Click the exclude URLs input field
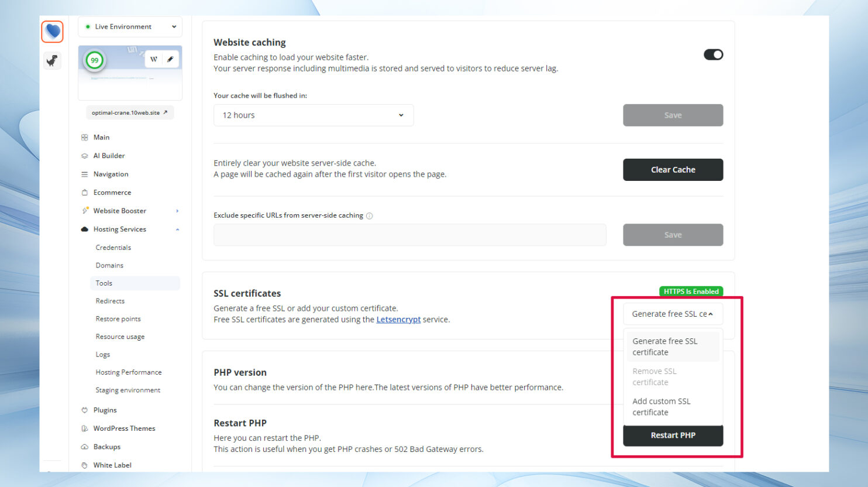868x487 pixels. 409,235
